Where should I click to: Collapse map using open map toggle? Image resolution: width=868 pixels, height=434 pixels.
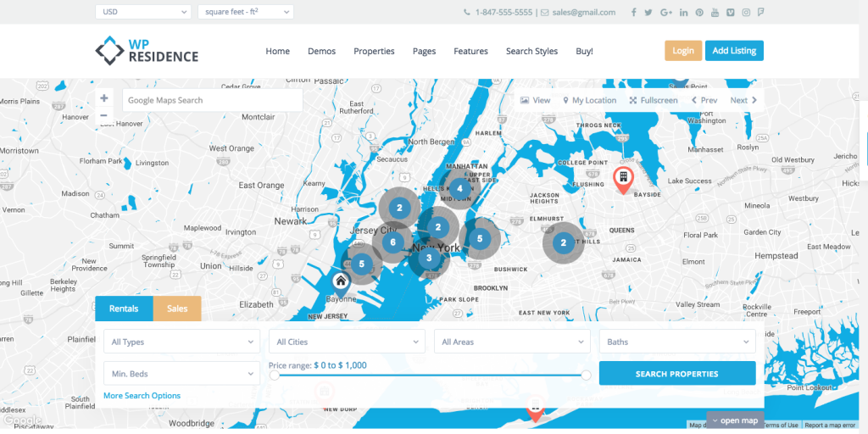point(736,420)
